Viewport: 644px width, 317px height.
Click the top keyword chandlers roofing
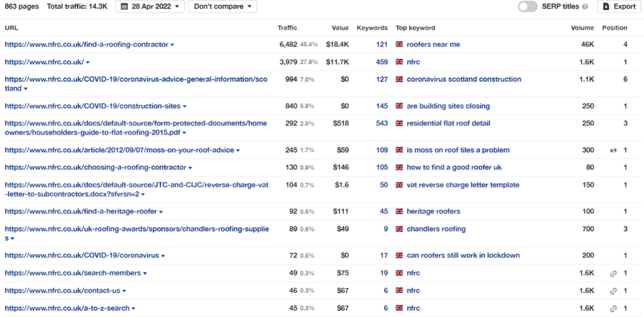(x=436, y=229)
